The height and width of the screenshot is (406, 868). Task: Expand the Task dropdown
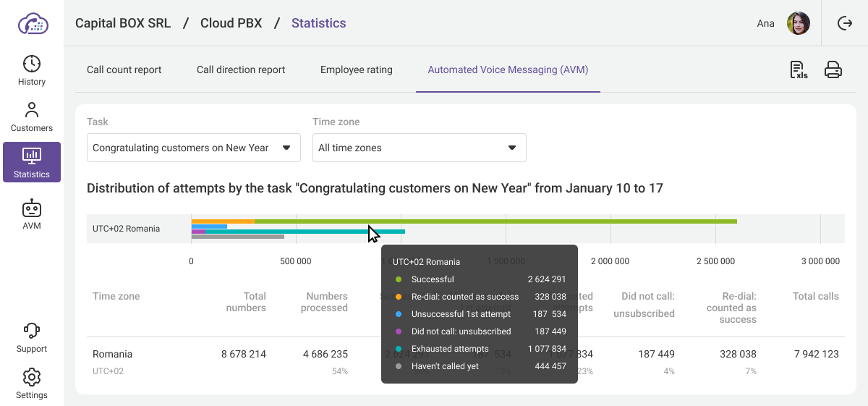194,148
